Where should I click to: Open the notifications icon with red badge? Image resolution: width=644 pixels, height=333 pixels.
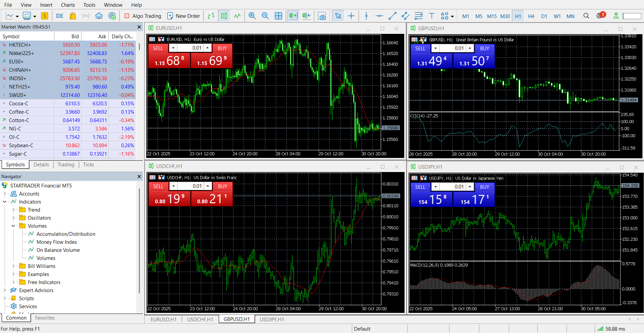pos(601,15)
